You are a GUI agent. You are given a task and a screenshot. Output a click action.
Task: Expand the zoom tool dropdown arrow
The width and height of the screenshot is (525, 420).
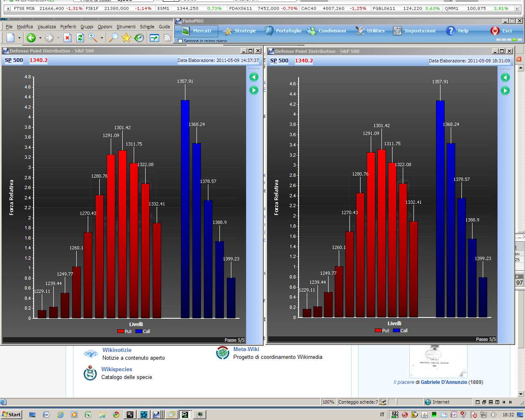tap(102, 38)
